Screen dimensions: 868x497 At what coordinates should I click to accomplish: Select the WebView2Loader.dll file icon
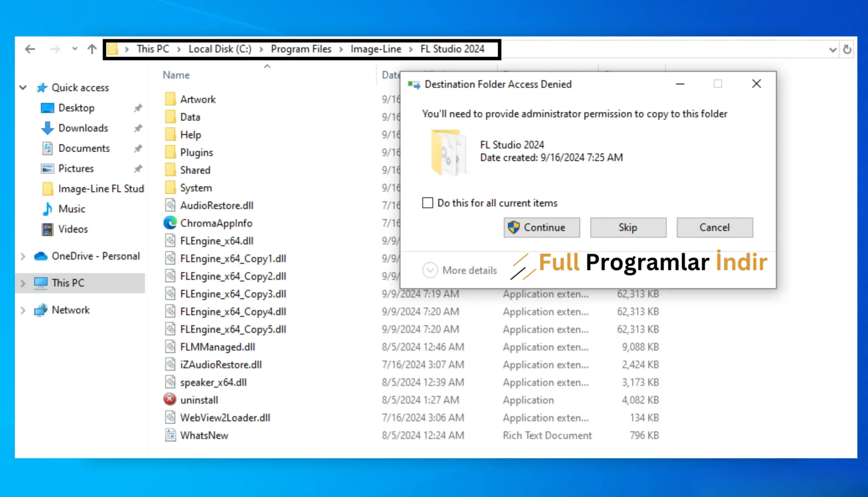pos(170,418)
